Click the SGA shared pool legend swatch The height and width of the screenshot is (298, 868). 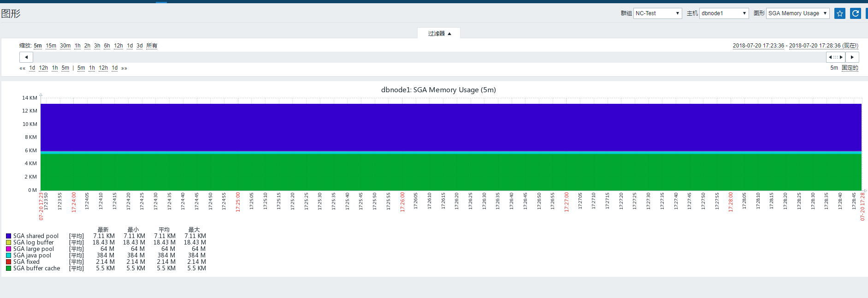(x=8, y=236)
